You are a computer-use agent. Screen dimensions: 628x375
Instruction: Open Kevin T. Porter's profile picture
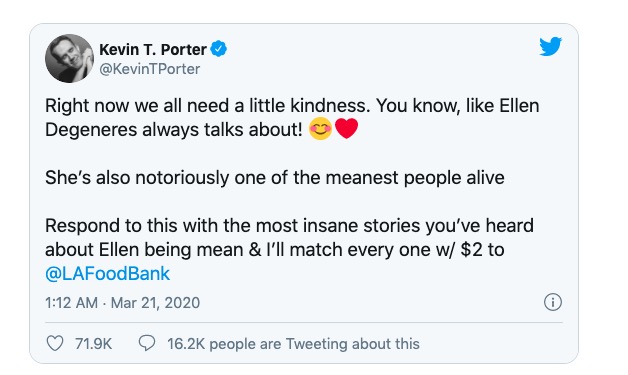(x=69, y=58)
